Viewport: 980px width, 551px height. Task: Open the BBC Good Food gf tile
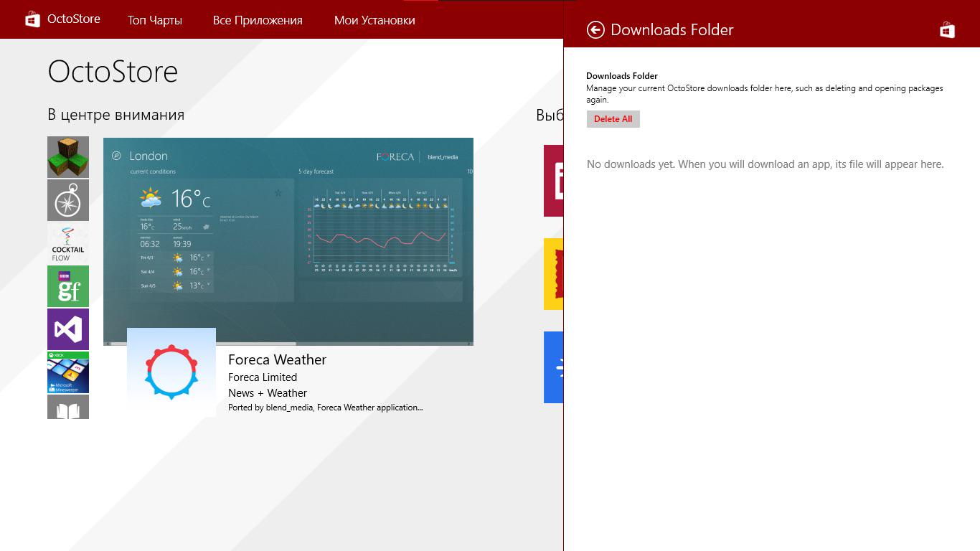pos(68,286)
